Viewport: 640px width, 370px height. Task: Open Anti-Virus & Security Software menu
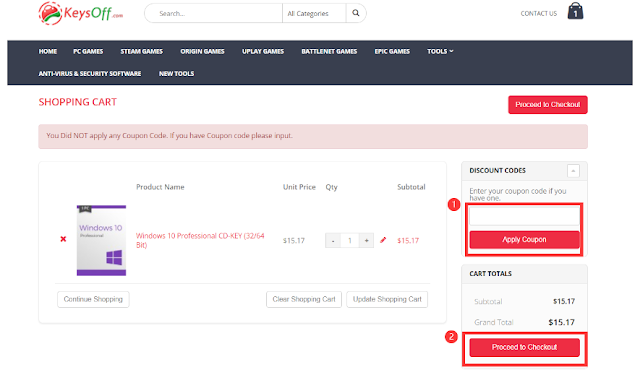(x=90, y=74)
